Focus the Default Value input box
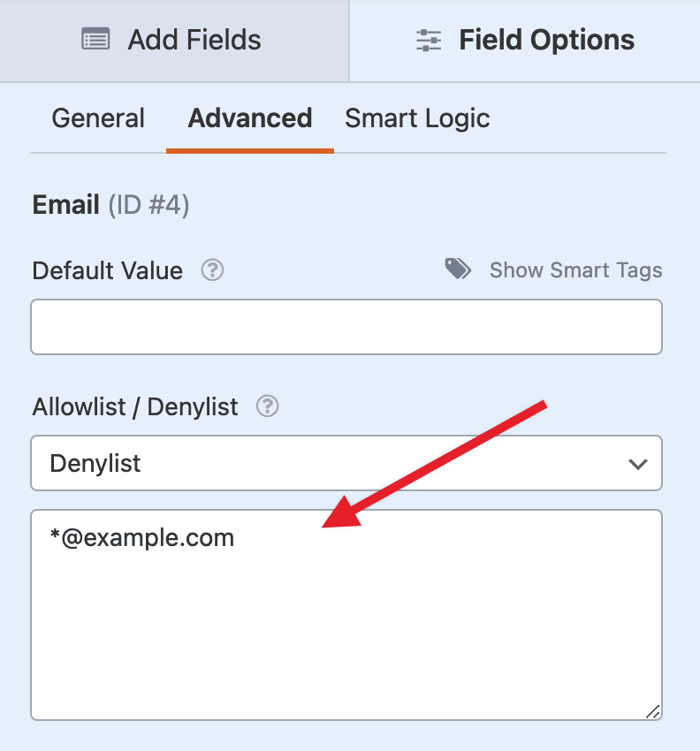 [x=346, y=327]
